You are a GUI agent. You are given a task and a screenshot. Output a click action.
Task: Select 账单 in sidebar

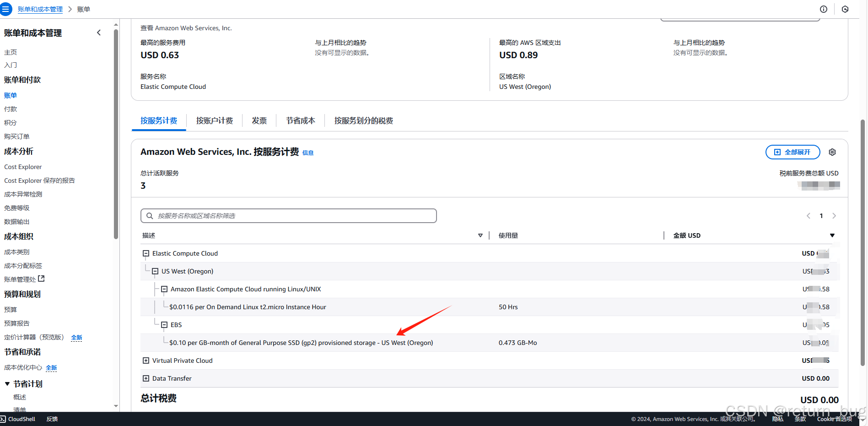tap(11, 95)
